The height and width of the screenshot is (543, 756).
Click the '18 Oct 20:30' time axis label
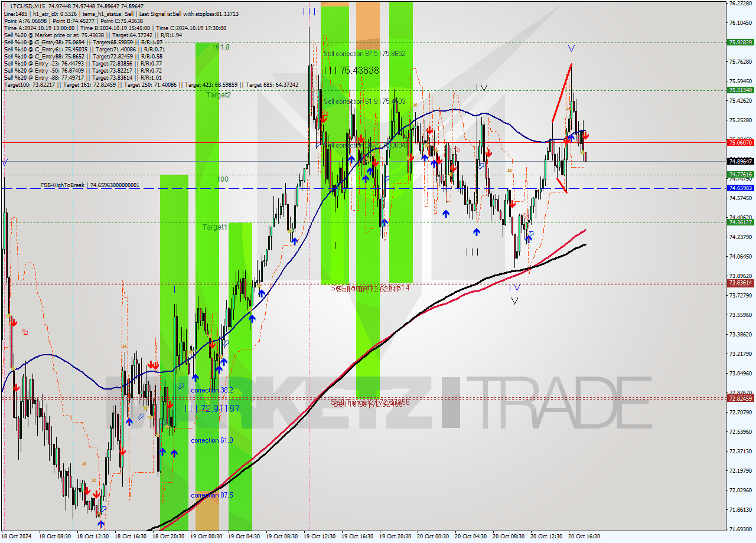point(168,537)
